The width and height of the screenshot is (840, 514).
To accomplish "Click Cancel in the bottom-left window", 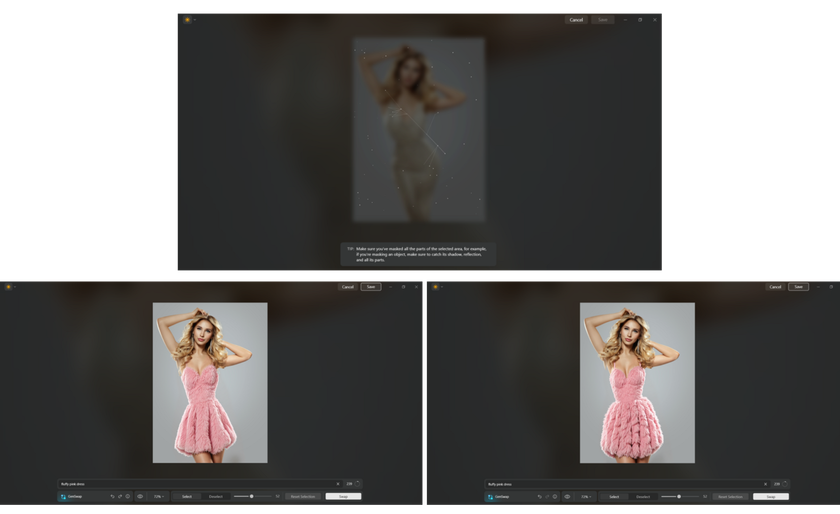I will pyautogui.click(x=348, y=287).
